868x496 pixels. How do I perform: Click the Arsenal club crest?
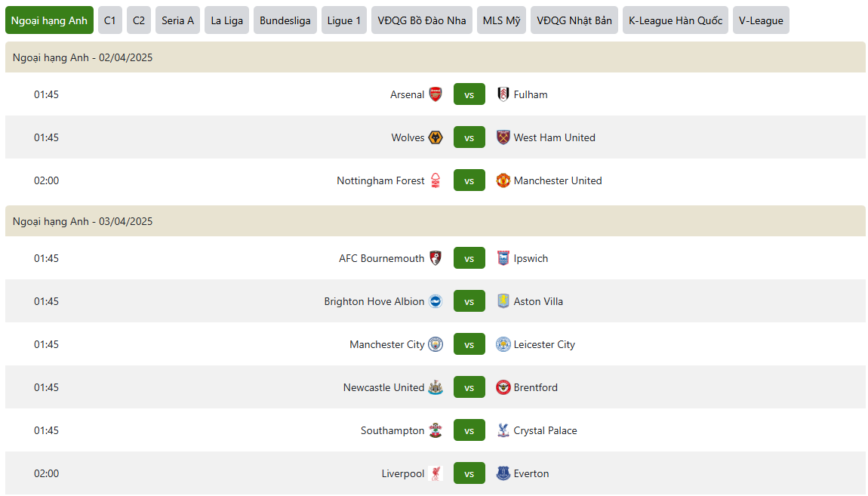(x=436, y=94)
